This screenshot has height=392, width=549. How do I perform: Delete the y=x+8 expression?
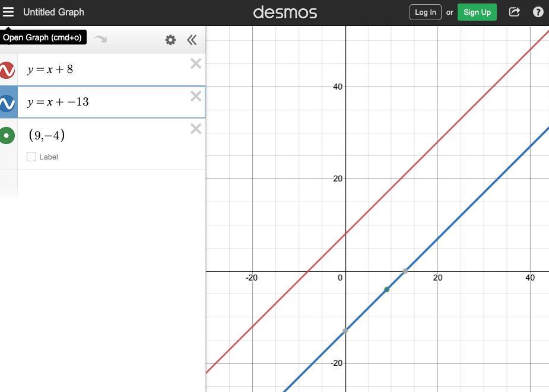(196, 63)
